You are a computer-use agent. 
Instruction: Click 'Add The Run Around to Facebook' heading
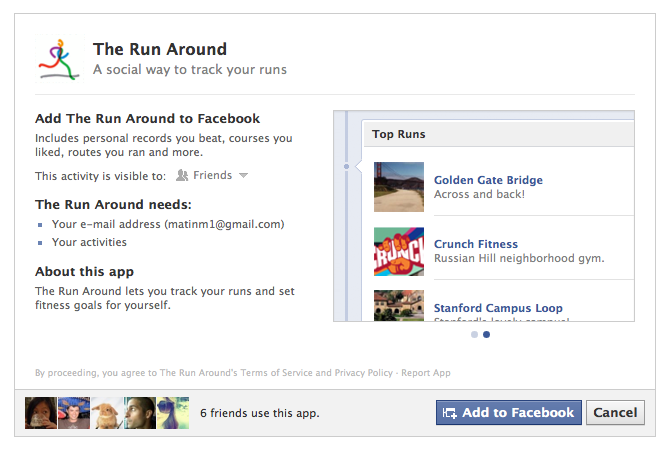click(x=147, y=118)
